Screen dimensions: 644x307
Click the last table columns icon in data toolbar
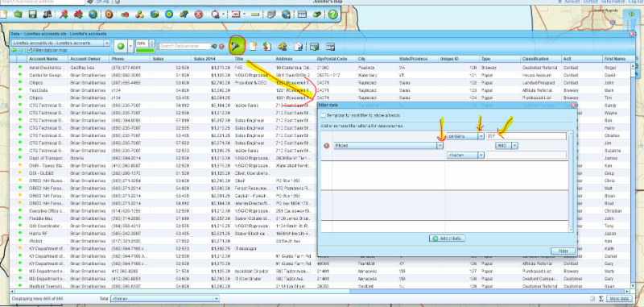[331, 47]
